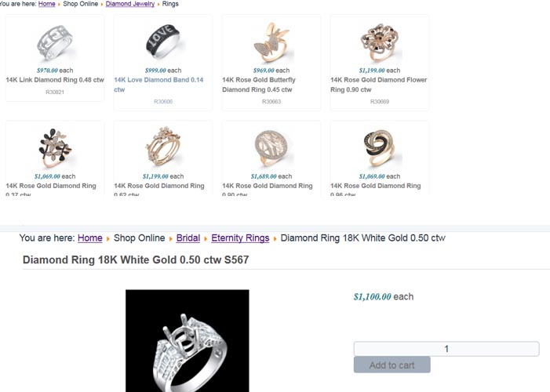This screenshot has width=550, height=392.
Task: Click the black flower petals ring image
Action: [55, 148]
